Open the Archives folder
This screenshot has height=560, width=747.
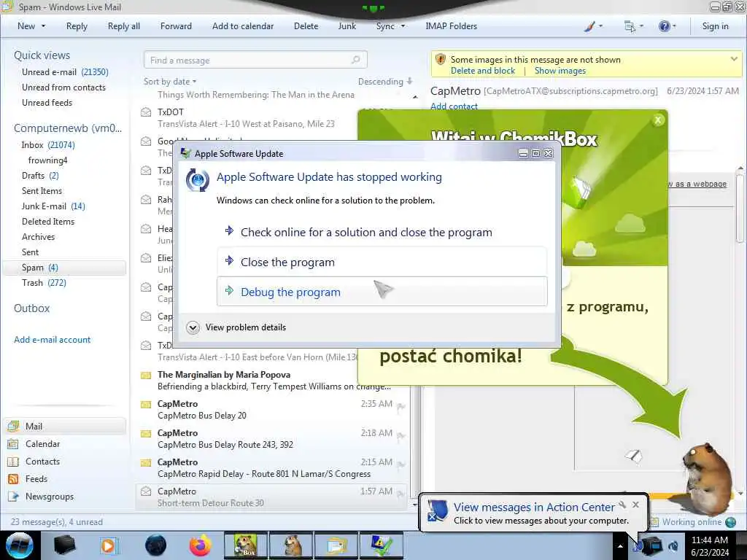tap(38, 237)
